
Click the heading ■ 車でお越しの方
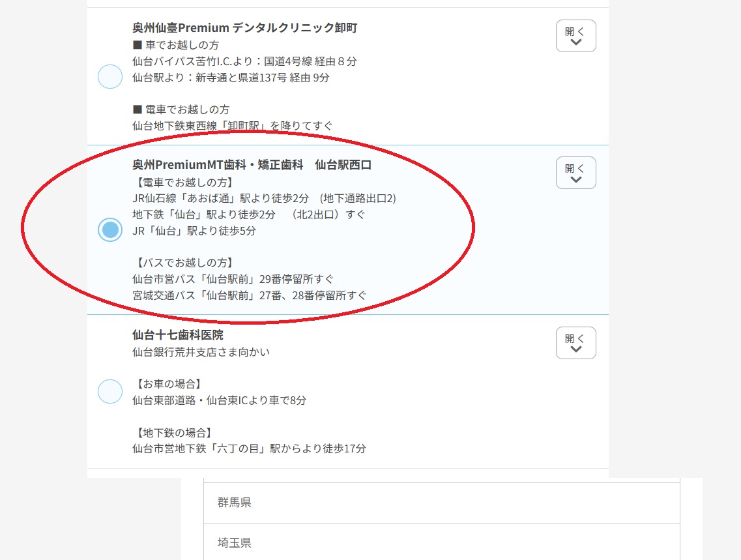pyautogui.click(x=176, y=45)
